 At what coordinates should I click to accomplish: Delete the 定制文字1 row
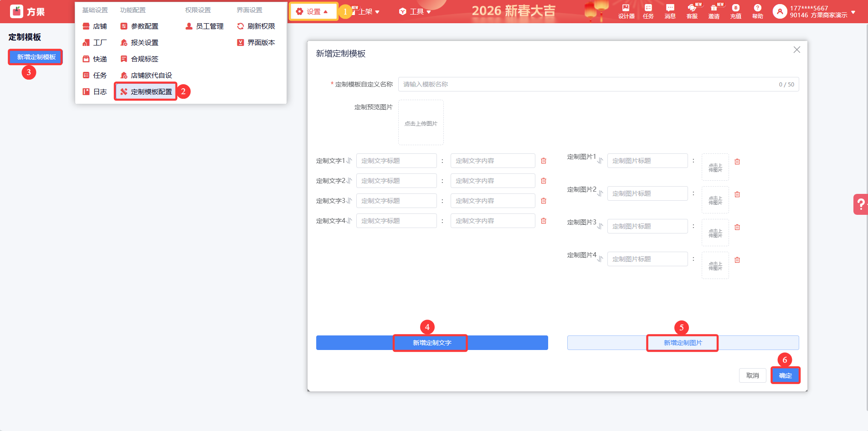pos(544,161)
